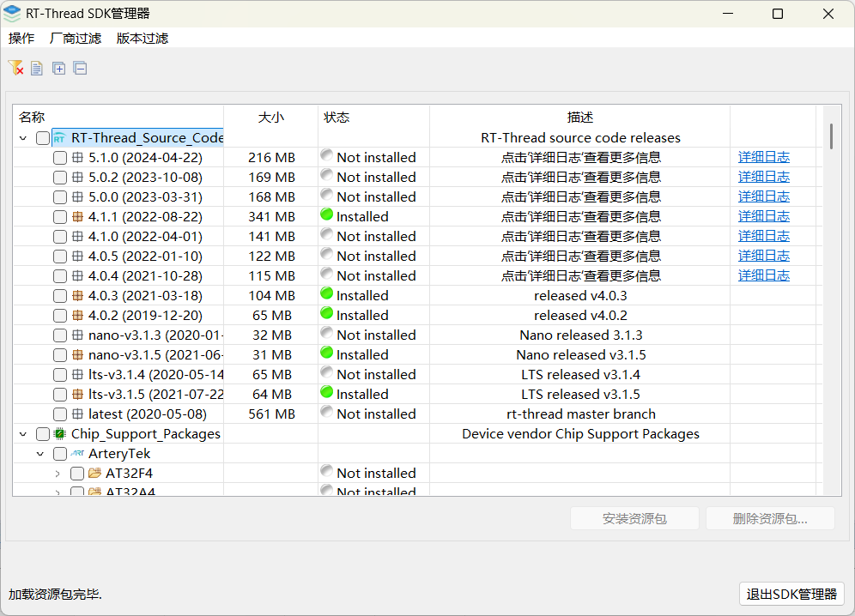Screen dimensions: 855x616
Task: Click the 安装资源包 button
Action: tap(634, 518)
